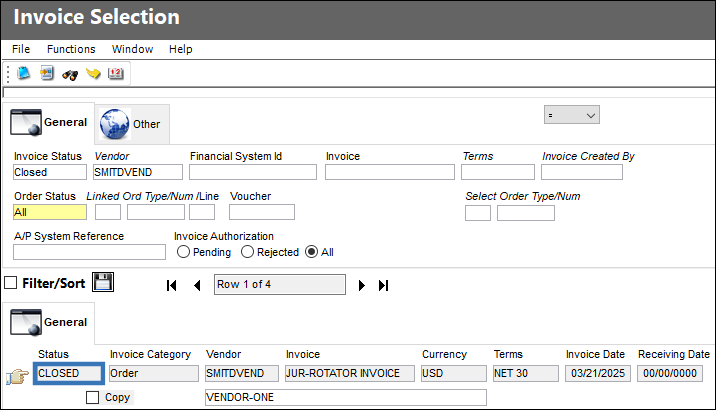716x410 pixels.
Task: Click the Linked Ord Line field
Action: pos(202,212)
